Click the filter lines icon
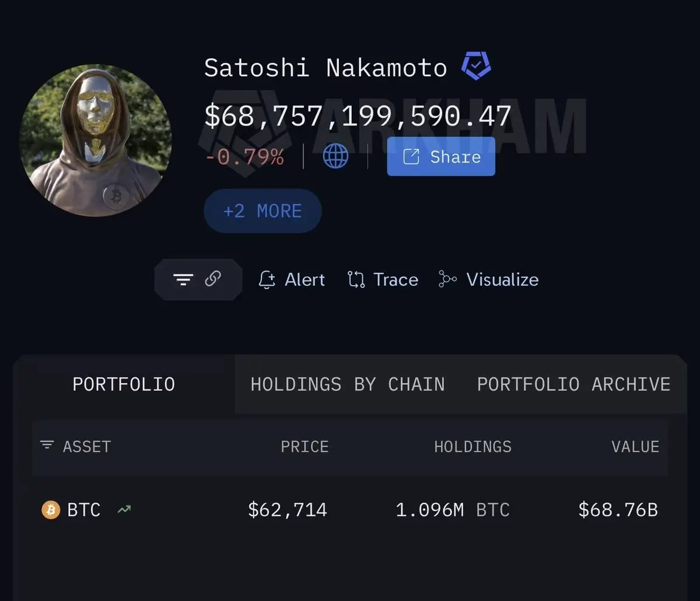This screenshot has height=601, width=700. [183, 280]
